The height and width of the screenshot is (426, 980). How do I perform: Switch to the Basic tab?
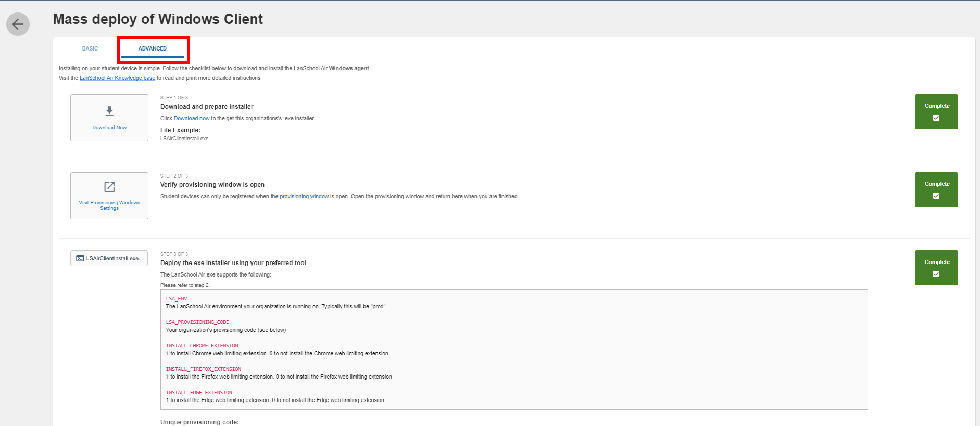point(90,48)
